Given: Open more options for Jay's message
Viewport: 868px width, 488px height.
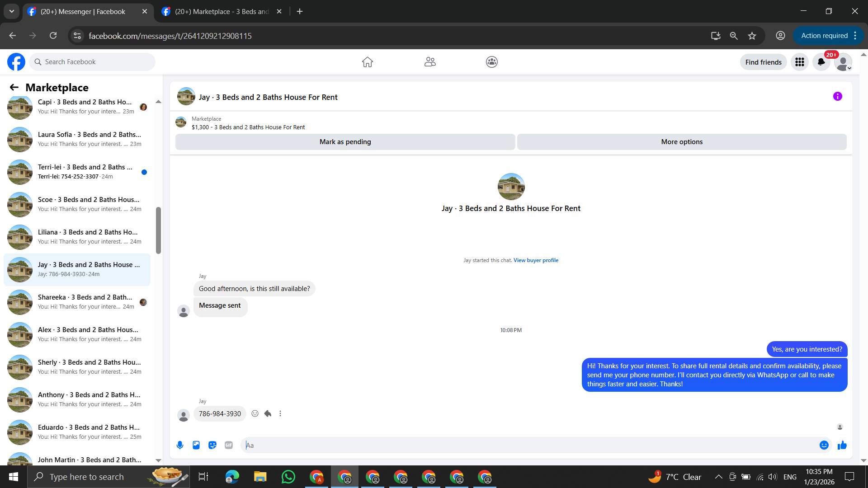Looking at the screenshot, I should click(280, 413).
